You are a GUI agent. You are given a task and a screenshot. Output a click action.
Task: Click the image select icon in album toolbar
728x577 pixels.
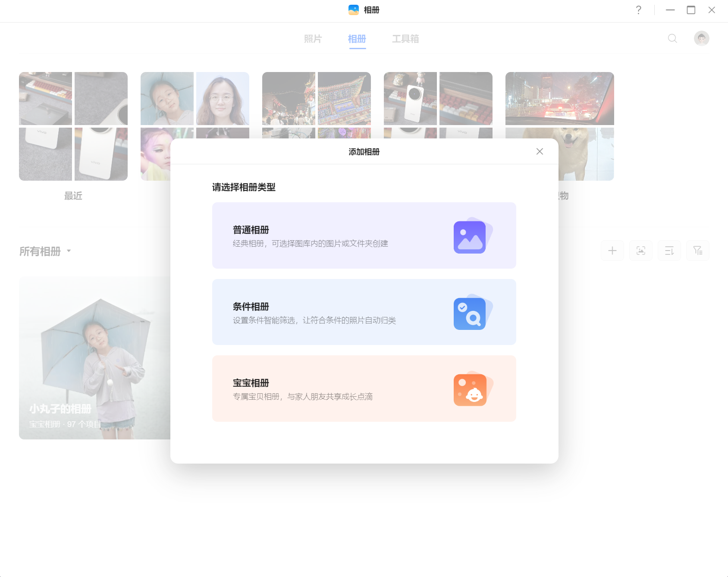pos(641,251)
